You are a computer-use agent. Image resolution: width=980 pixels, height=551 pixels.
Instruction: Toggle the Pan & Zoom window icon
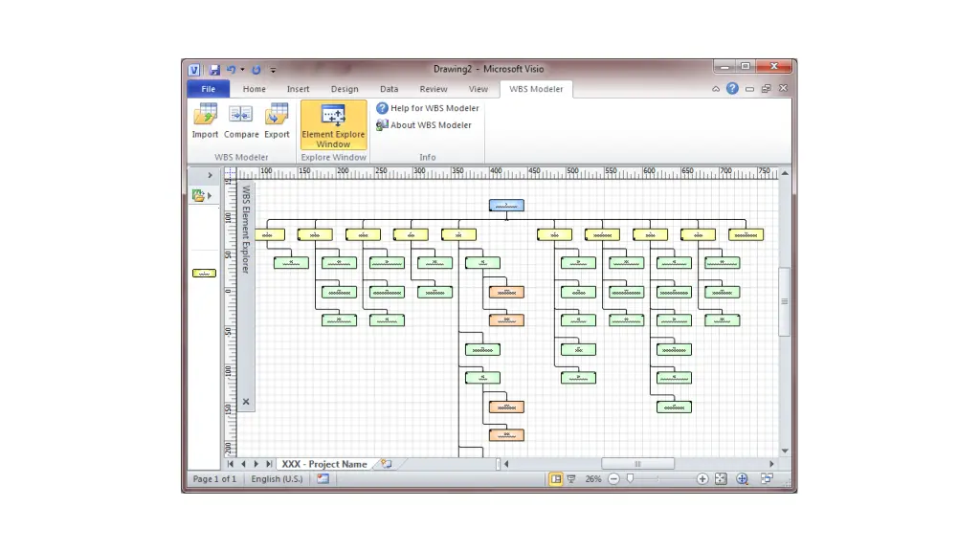point(742,479)
